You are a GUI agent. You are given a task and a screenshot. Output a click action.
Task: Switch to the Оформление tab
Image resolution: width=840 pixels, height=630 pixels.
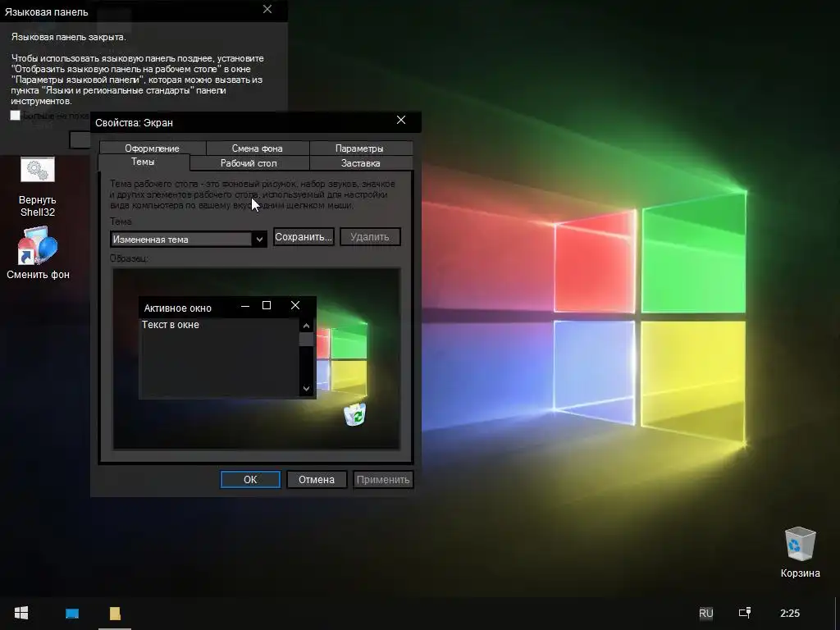152,148
